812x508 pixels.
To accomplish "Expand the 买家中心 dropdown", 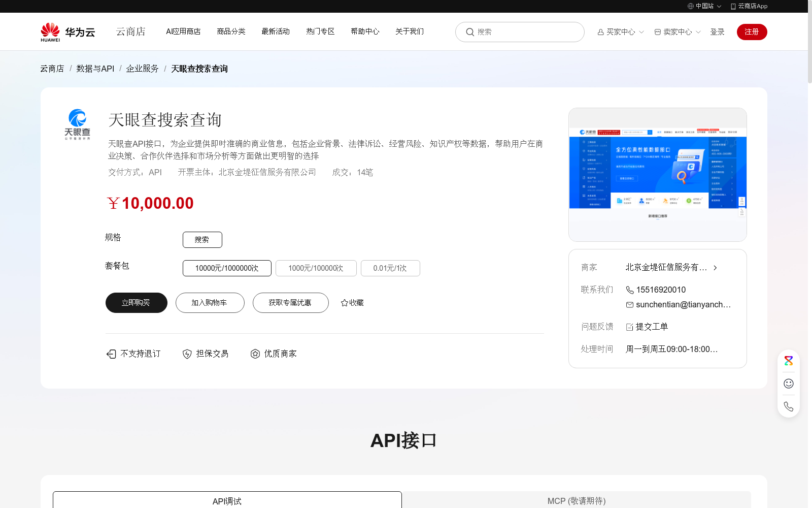I will (621, 32).
